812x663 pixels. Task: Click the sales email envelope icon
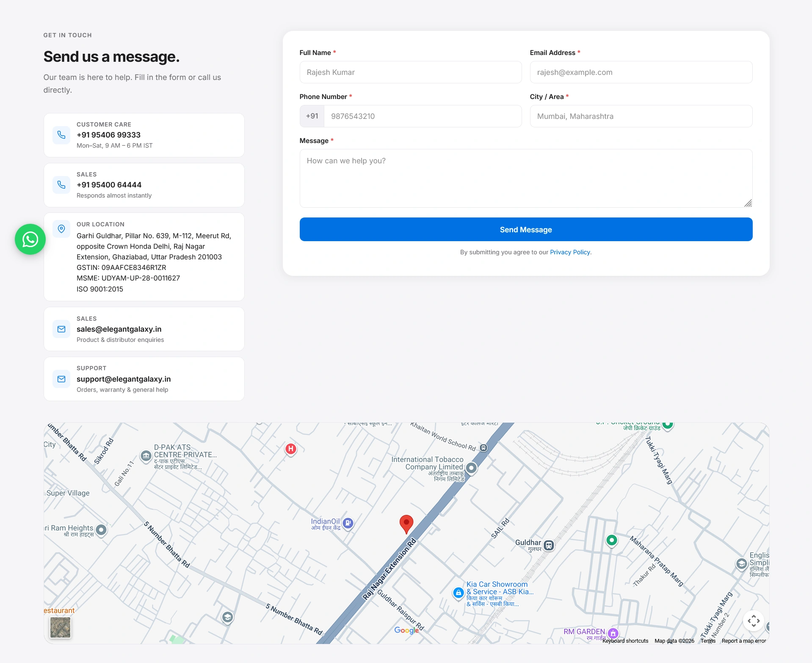tap(61, 329)
